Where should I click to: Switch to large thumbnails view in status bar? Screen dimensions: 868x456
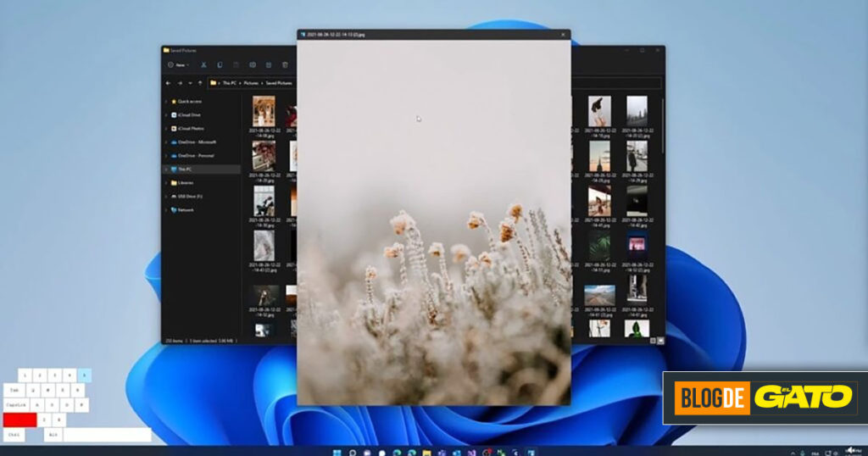(660, 340)
